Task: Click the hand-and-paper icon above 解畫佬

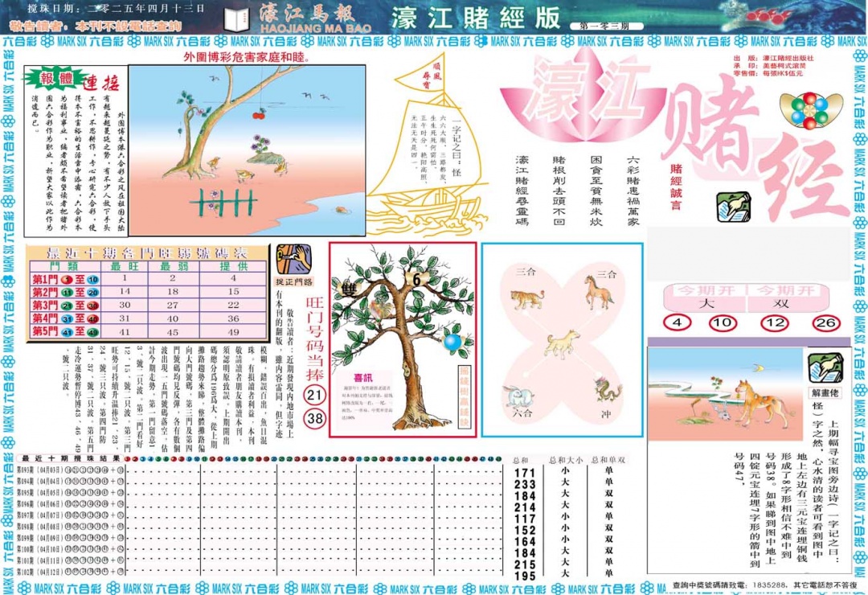Action: click(x=825, y=369)
